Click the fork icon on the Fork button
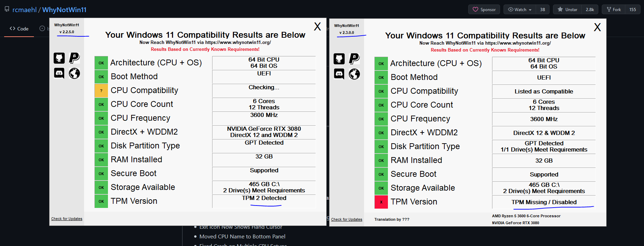The width and height of the screenshot is (644, 246). pyautogui.click(x=608, y=9)
